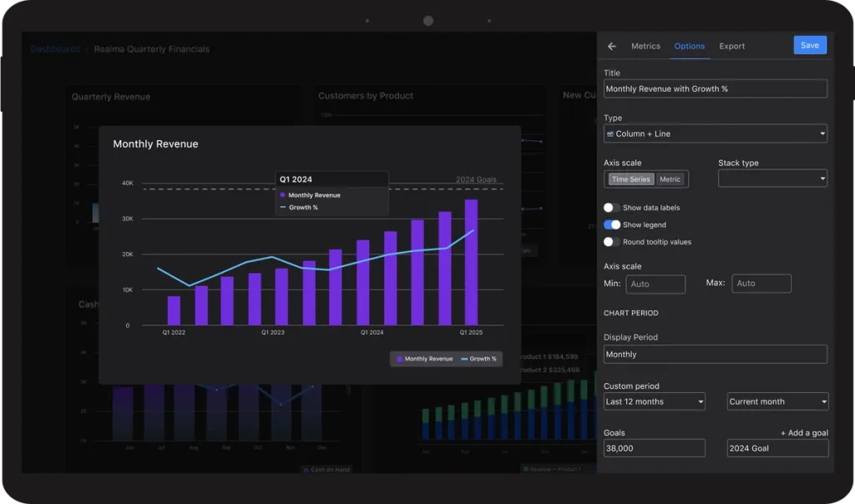Edit the chart Title field
This screenshot has width=855, height=504.
tap(715, 88)
